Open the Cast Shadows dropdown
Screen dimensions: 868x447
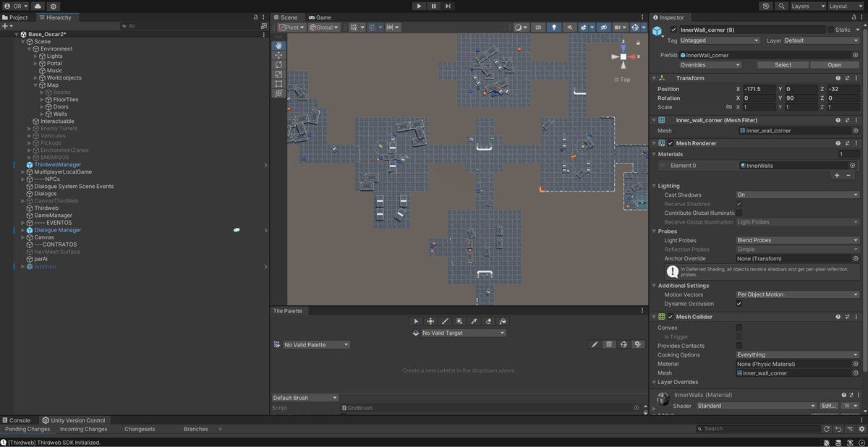point(797,195)
